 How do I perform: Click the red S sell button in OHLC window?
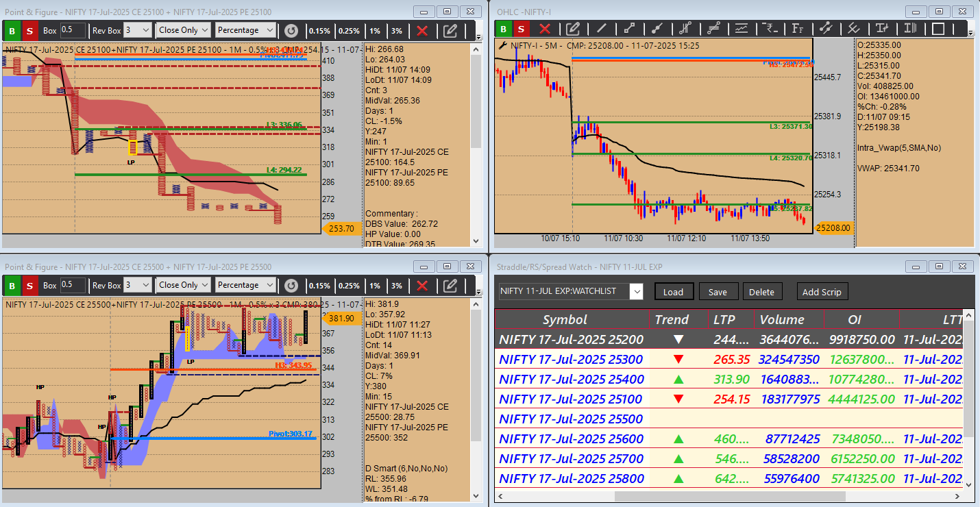pos(522,29)
